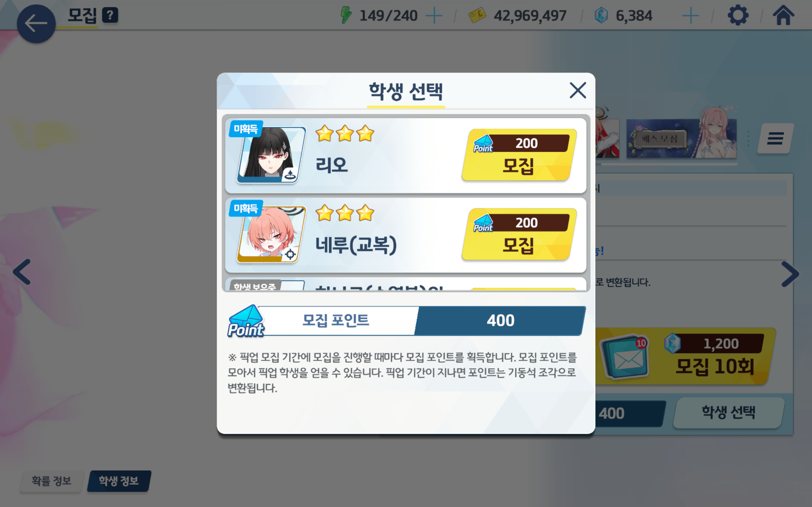Show the previous banner with left chevron
The height and width of the screenshot is (507, 812).
[x=22, y=272]
